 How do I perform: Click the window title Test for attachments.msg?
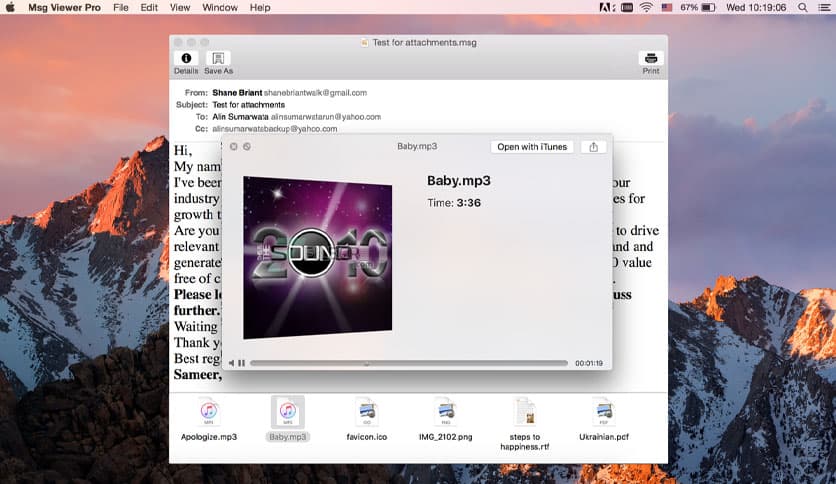click(x=424, y=43)
